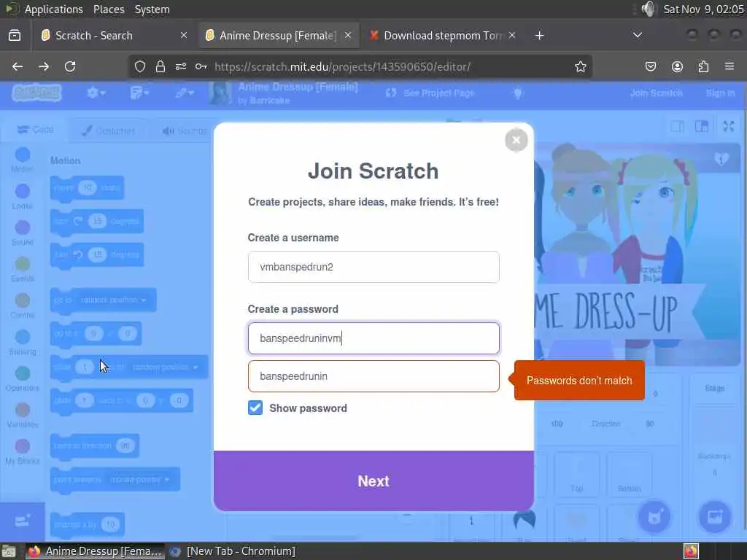Open Tutorials lightbulb icon
This screenshot has width=747, height=560.
518,93
